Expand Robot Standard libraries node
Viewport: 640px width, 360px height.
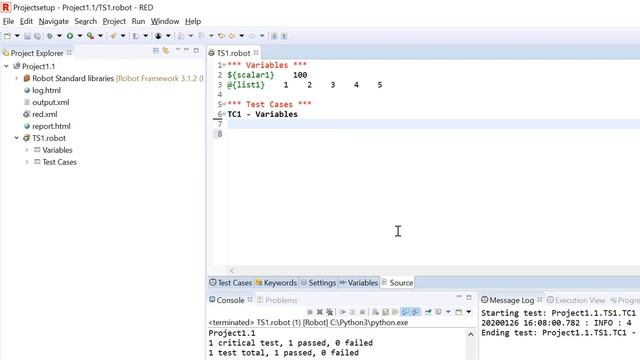16,78
